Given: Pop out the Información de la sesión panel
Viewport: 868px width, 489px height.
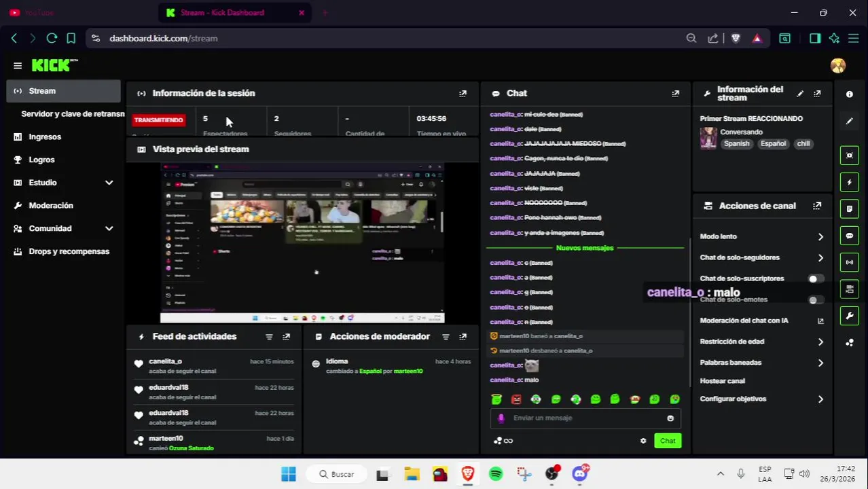Looking at the screenshot, I should click(463, 94).
